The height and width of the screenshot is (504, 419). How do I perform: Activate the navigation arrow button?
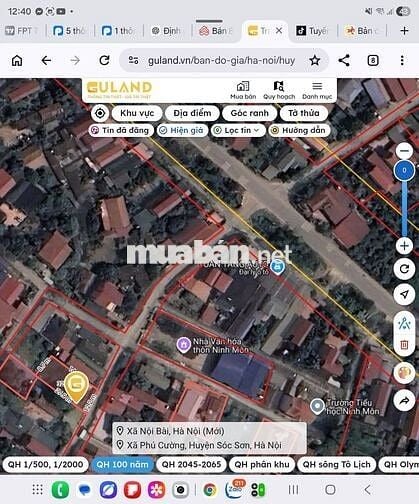coord(404,294)
